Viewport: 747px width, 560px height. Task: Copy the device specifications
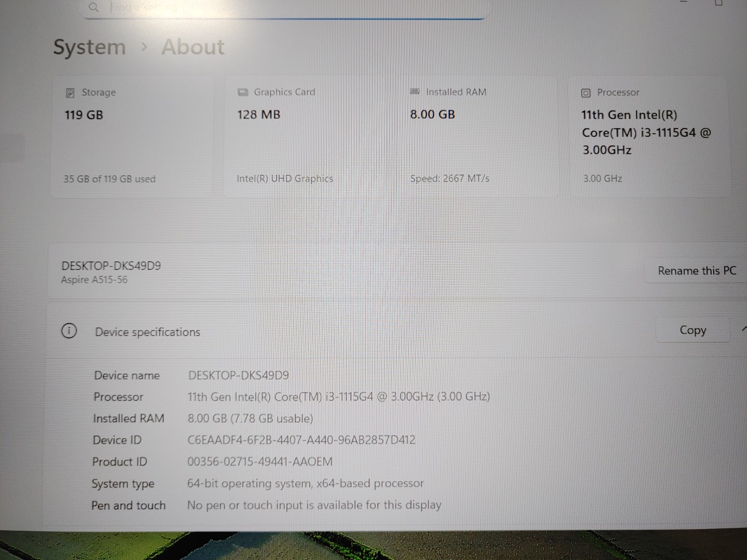693,330
